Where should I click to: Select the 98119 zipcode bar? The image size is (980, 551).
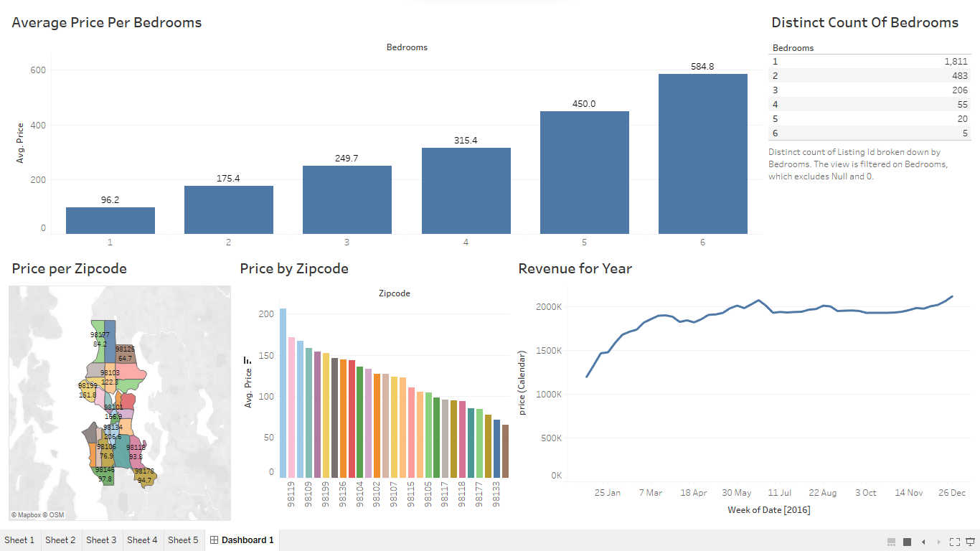[x=283, y=393]
